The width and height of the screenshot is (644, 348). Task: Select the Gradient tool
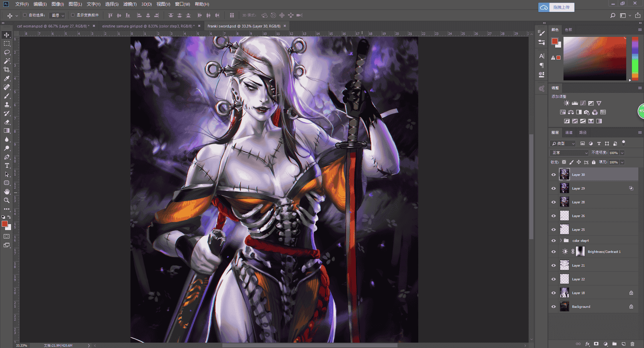point(7,131)
